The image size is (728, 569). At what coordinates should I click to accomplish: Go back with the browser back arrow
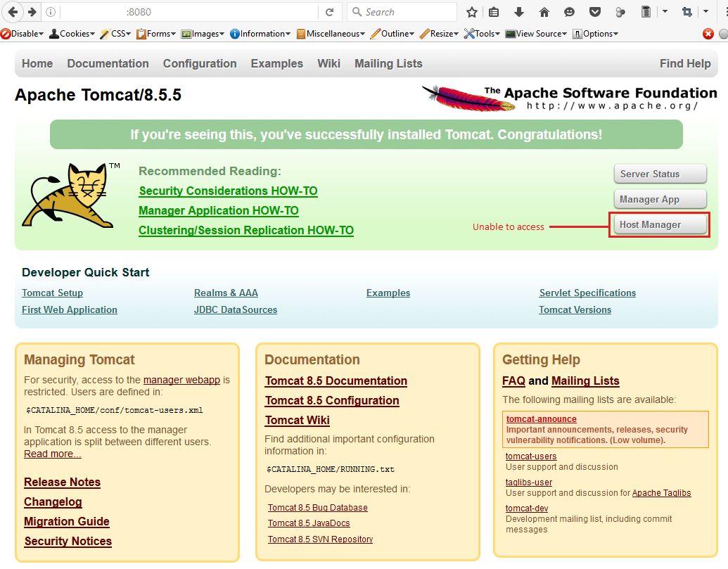[13, 12]
